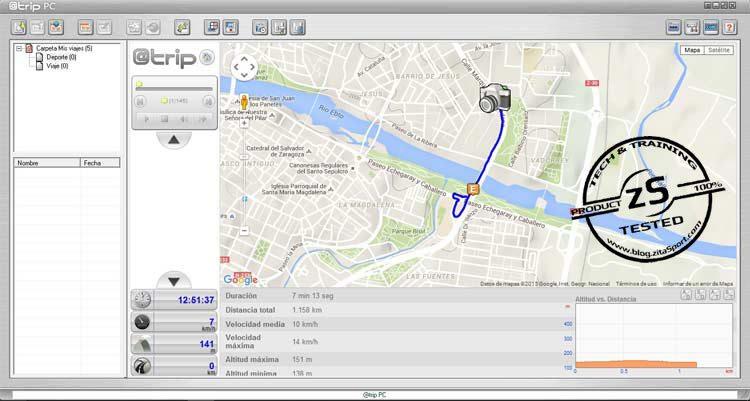Select the Viaje (0) folder
This screenshot has height=401, width=750.
tap(54, 66)
